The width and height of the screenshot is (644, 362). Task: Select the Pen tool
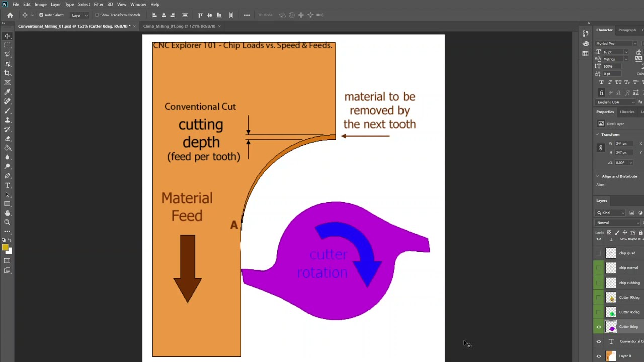click(x=7, y=176)
